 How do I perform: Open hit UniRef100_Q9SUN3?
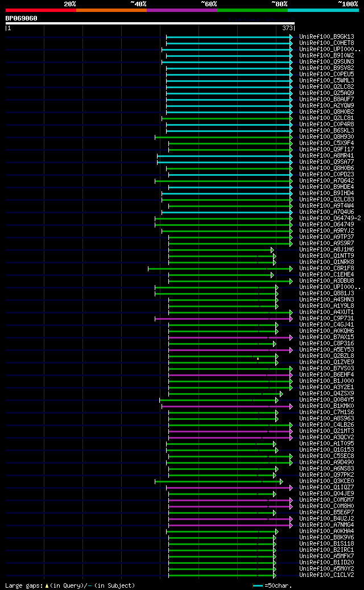(327, 61)
